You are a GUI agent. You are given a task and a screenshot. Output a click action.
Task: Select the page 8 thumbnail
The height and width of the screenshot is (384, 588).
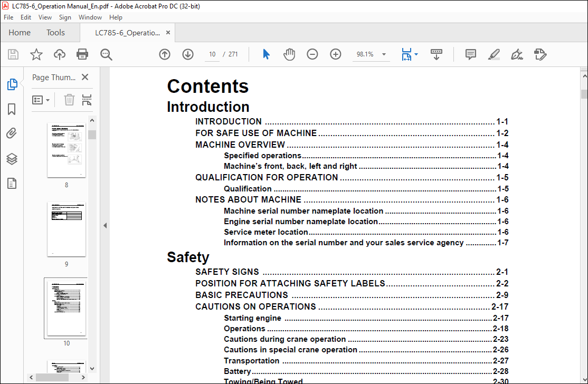coord(67,150)
